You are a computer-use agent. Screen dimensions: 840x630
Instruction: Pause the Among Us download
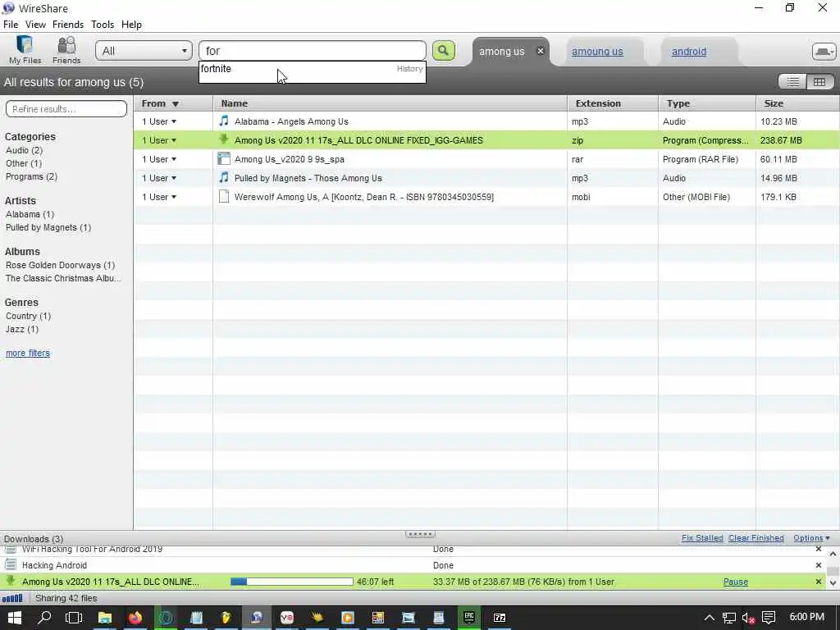click(x=736, y=582)
